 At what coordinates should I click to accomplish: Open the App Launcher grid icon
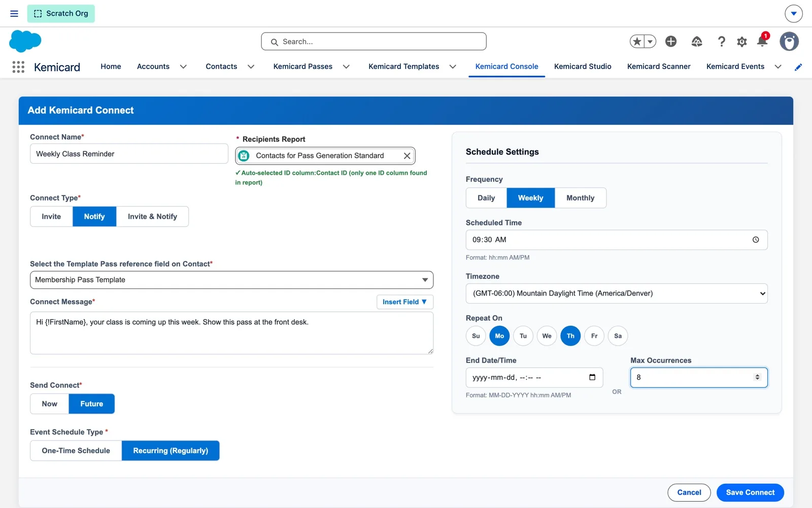(18, 67)
